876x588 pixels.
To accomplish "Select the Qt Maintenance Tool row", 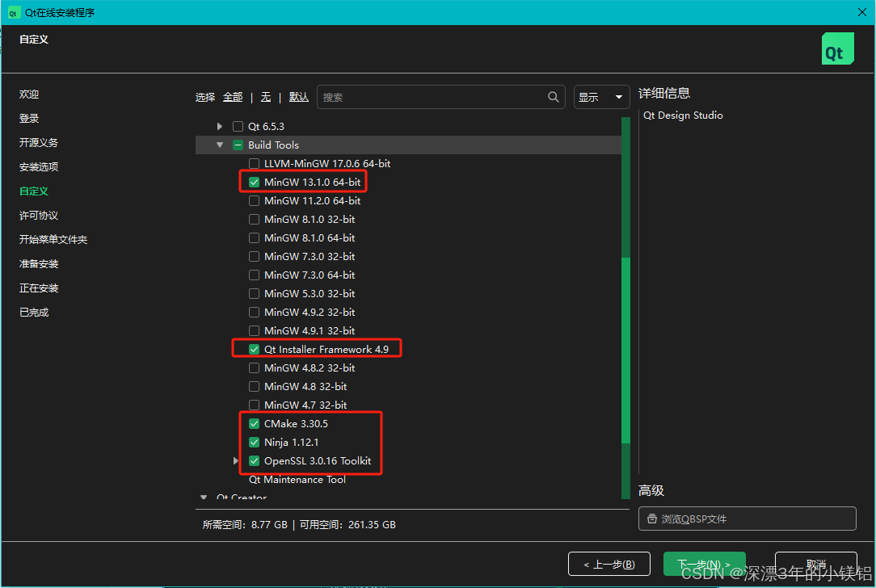I will coord(297,480).
